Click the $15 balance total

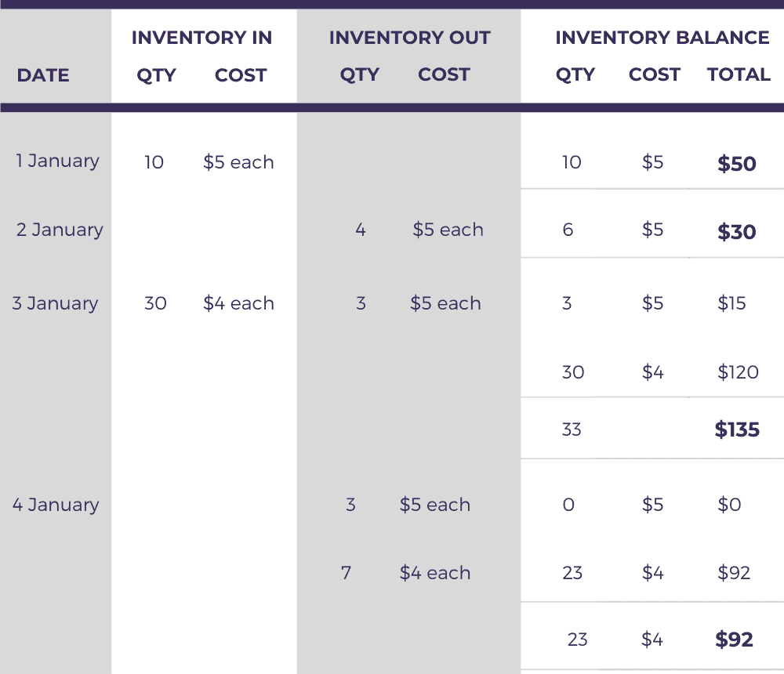[731, 303]
